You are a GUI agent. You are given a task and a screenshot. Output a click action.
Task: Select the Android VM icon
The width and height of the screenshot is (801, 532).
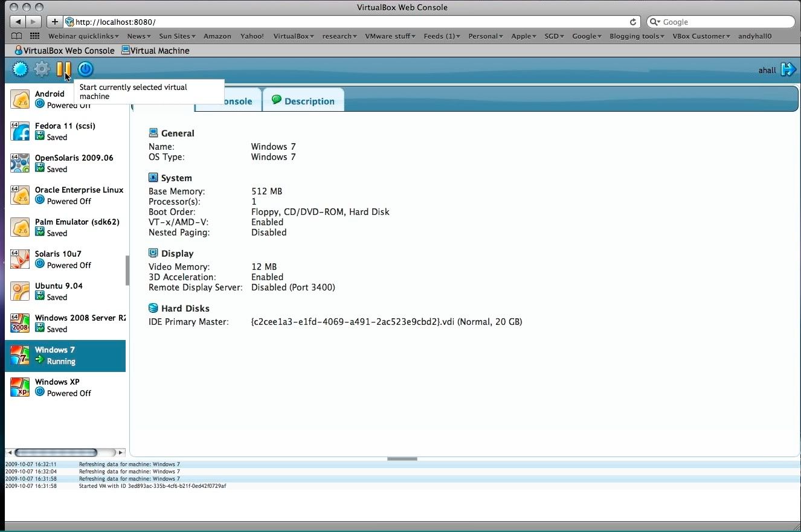[20, 99]
